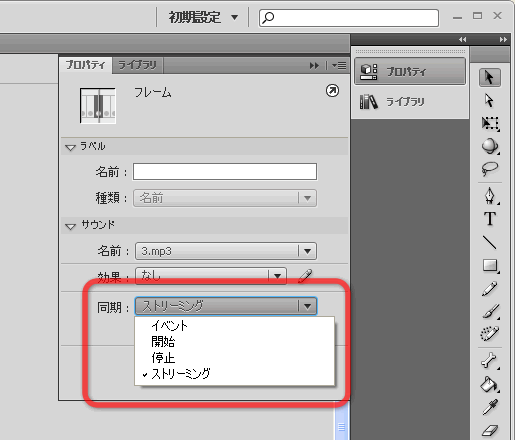Open the sound name 3.mp3 dropdown
515x440 pixels.
click(226, 251)
